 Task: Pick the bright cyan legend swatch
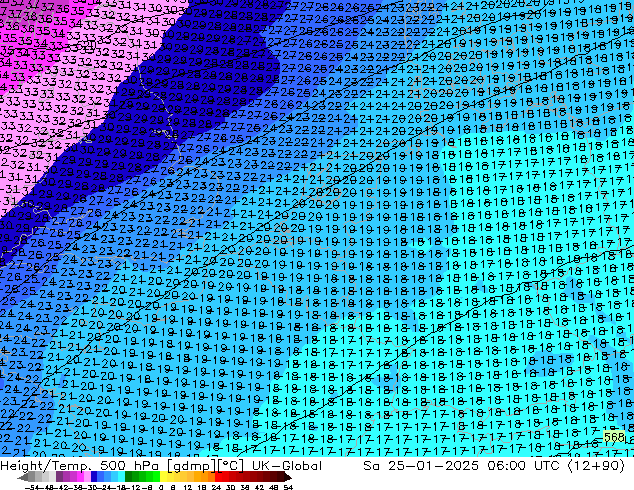[x=121, y=476]
